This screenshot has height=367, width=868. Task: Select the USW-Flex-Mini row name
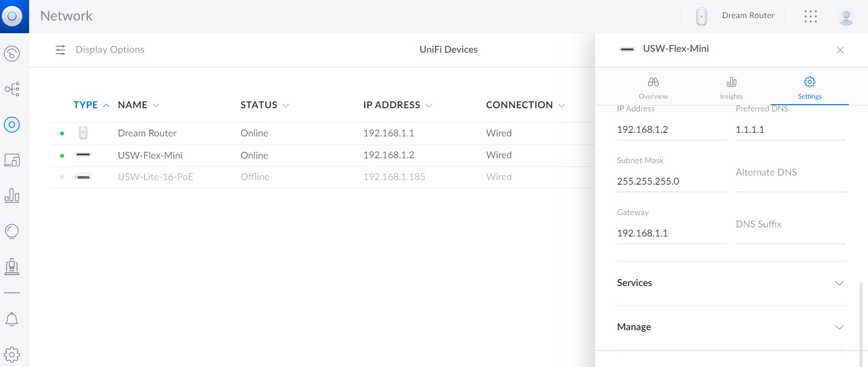[x=150, y=155]
